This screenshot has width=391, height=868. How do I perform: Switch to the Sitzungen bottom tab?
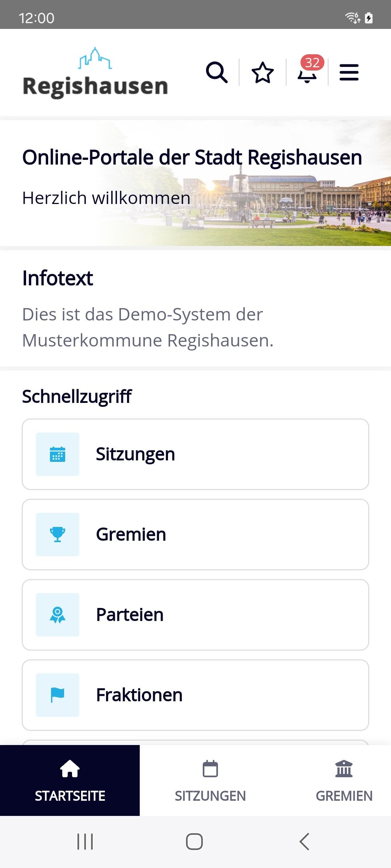pyautogui.click(x=210, y=780)
